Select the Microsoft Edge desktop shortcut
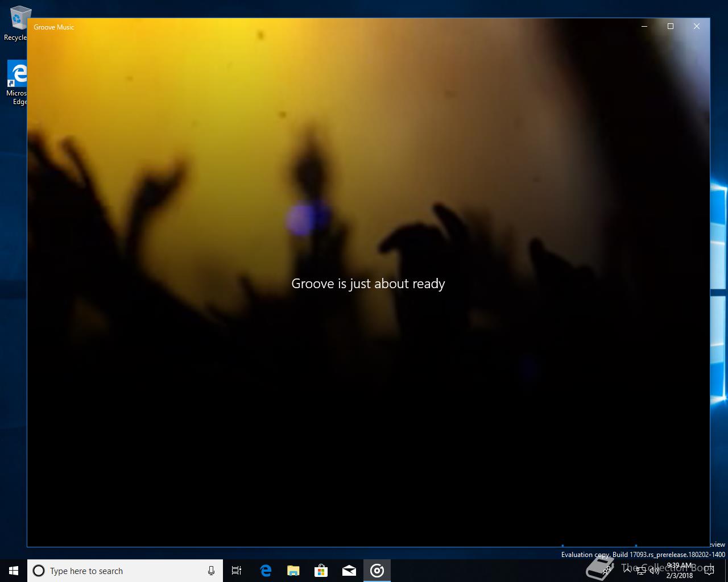 pyautogui.click(x=16, y=83)
